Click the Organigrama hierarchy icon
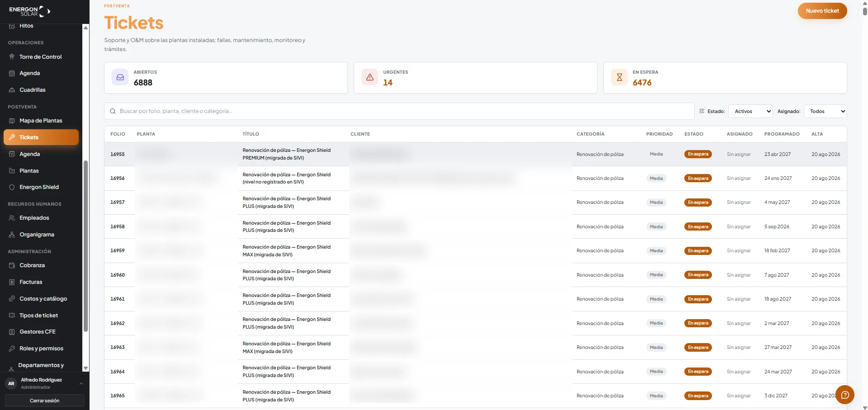 12,235
